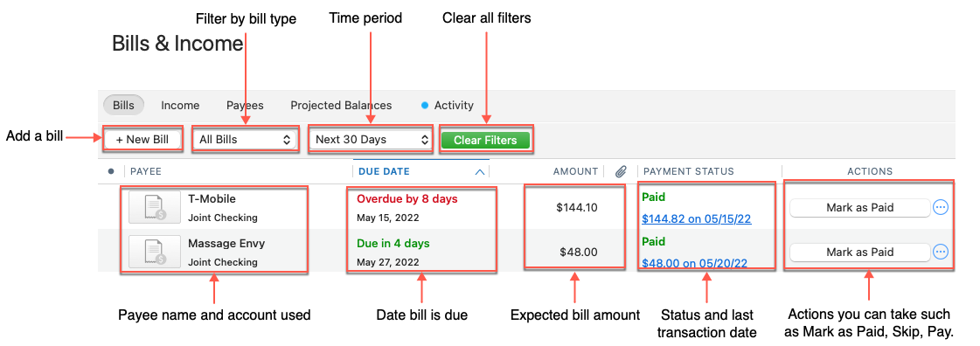Screen dimensions: 980x346
Task: Select the Bills tab
Action: (124, 106)
